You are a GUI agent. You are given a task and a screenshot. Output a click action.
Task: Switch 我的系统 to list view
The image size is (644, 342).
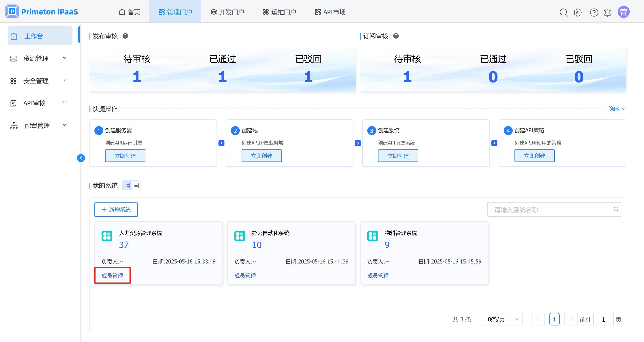136,185
